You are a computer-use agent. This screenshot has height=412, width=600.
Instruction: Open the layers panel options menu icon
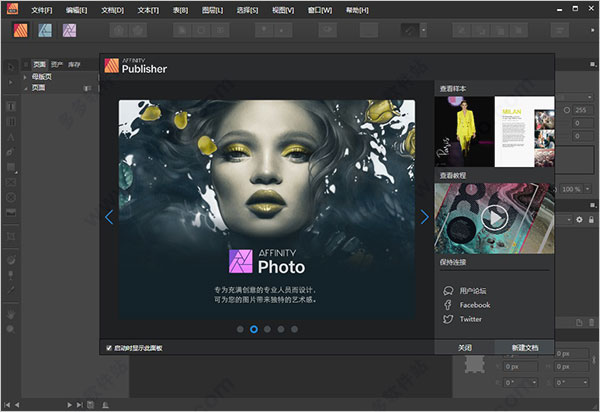click(x=592, y=205)
